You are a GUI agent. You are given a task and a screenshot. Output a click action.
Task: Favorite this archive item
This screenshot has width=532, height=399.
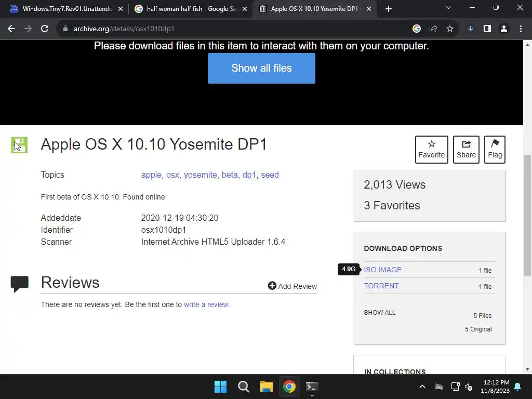click(431, 150)
